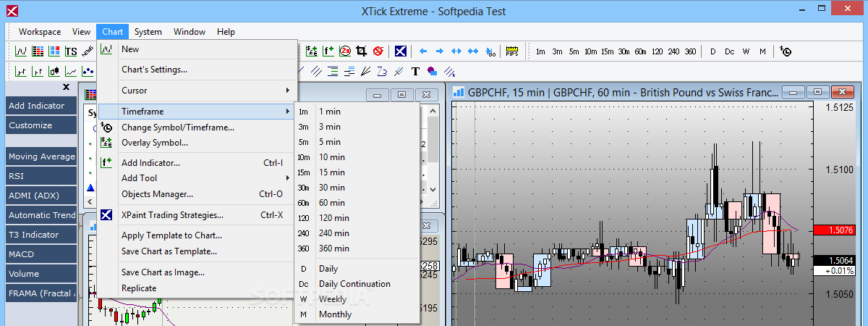Open the Window menu

click(x=190, y=32)
